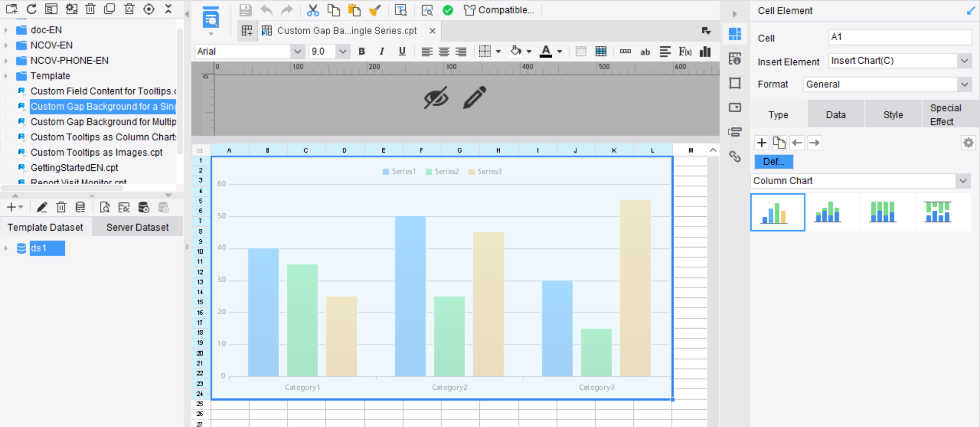980x427 pixels.
Task: Click the Copy icon in top toolbar
Action: point(333,10)
